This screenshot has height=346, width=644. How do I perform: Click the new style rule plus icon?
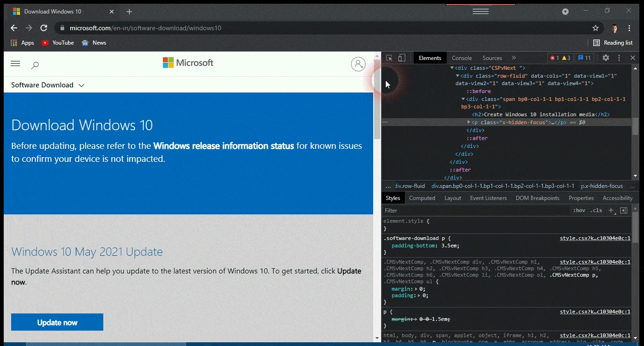(611, 210)
